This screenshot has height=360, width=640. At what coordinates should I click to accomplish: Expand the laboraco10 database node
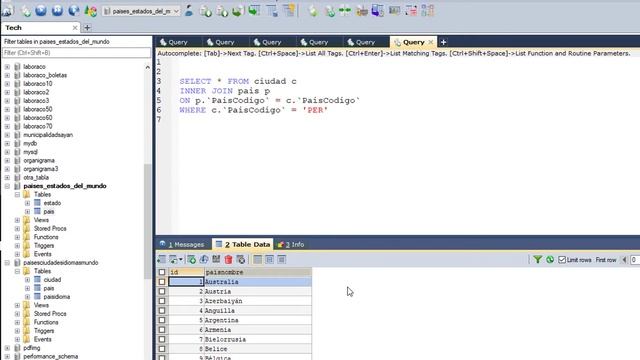(7, 84)
